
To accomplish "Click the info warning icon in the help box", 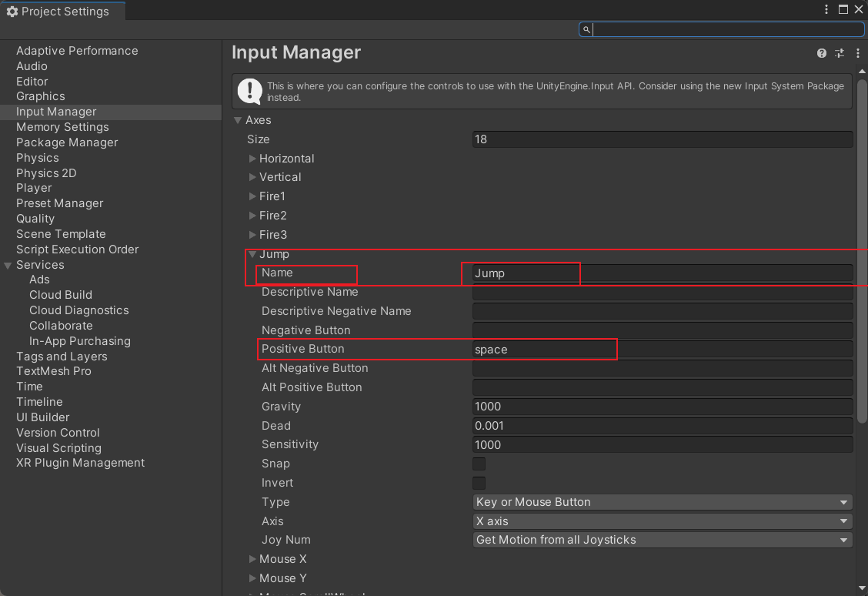I will (250, 92).
